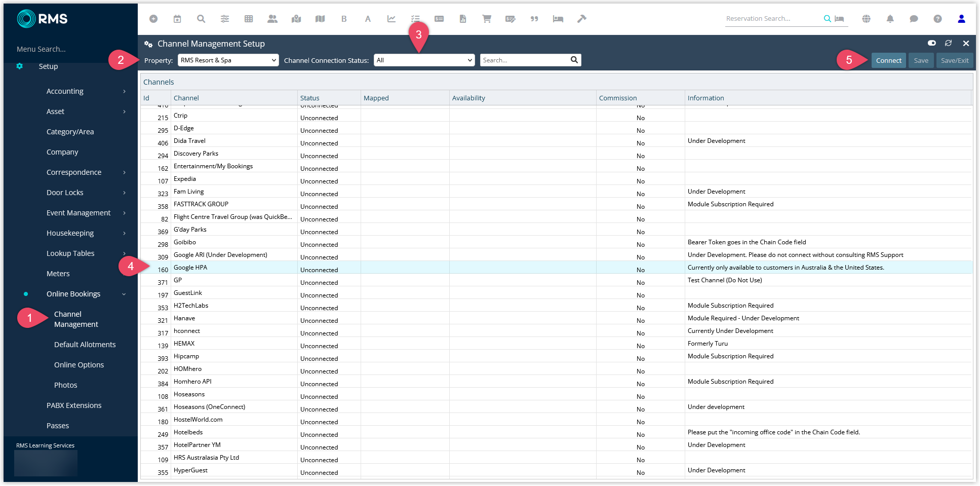This screenshot has height=486, width=980.
Task: Open the globe icon in top bar
Action: click(x=867, y=19)
